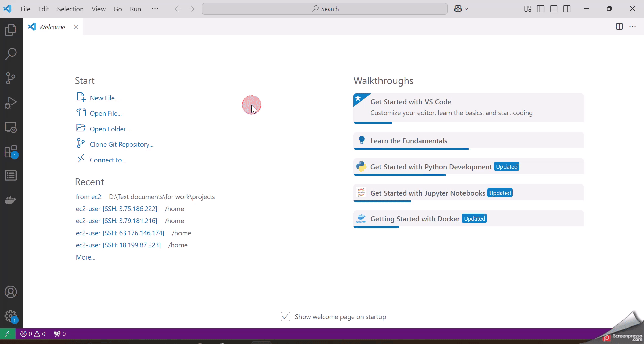
Task: Expand the Copilot chat dropdown arrow
Action: [467, 9]
